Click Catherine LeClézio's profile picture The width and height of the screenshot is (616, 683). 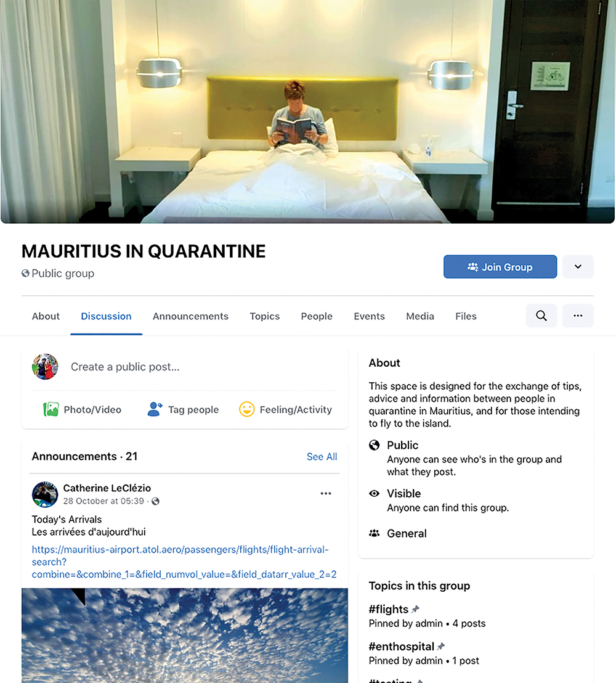pyautogui.click(x=45, y=494)
